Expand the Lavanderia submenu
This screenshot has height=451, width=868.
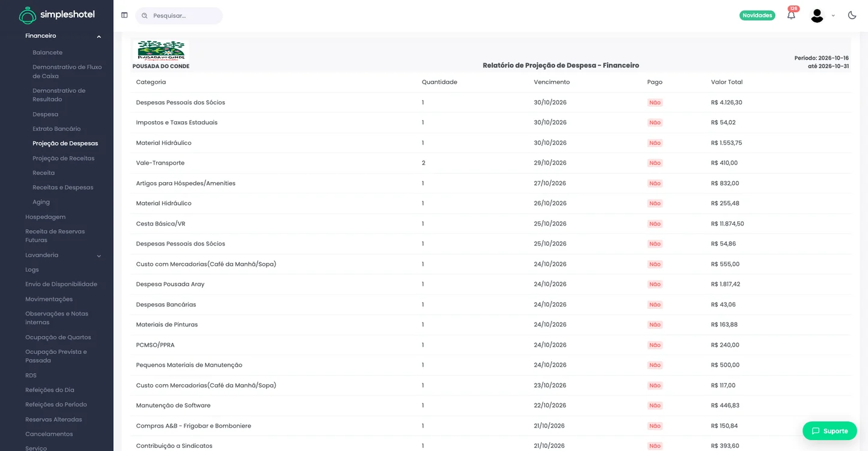[x=99, y=256]
